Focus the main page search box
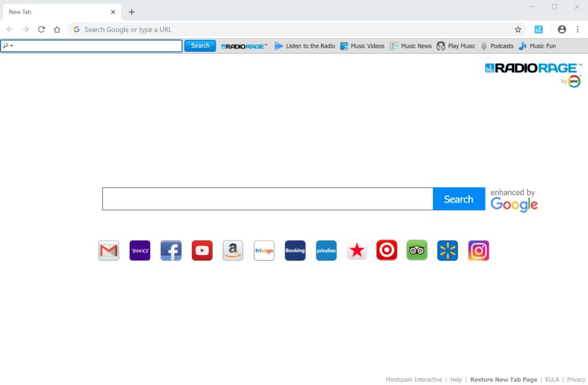Image resolution: width=588 pixels, height=385 pixels. click(267, 199)
